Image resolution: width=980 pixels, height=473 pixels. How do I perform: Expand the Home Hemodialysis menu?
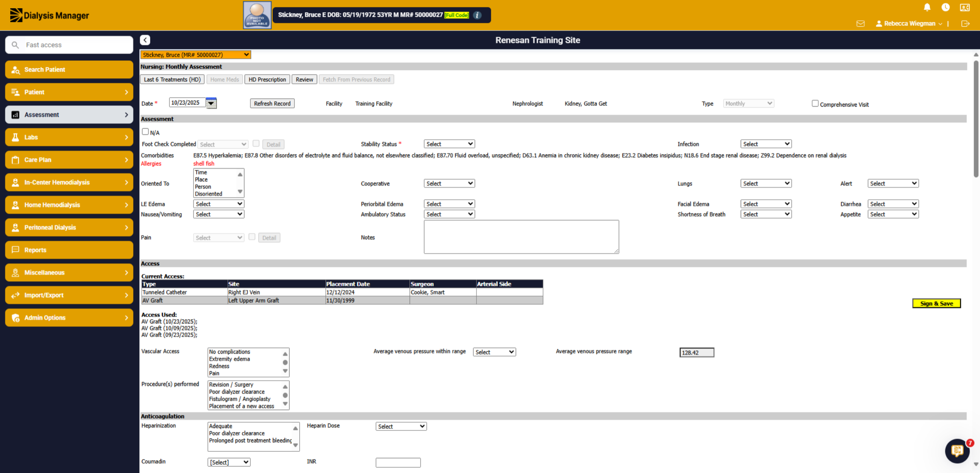pos(69,205)
